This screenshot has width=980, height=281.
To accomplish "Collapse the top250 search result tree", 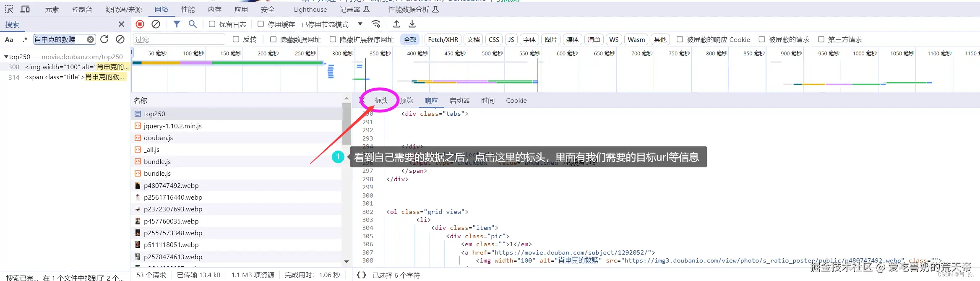I will point(6,57).
